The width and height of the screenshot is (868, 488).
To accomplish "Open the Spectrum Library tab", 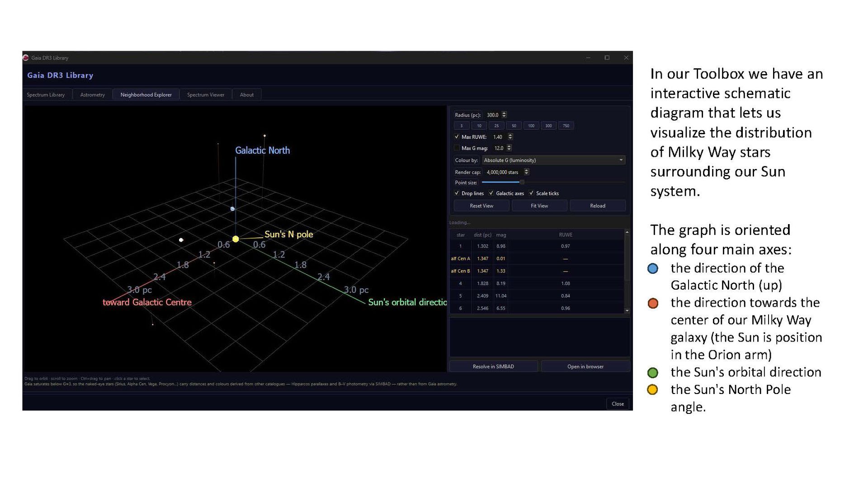I will [x=46, y=95].
